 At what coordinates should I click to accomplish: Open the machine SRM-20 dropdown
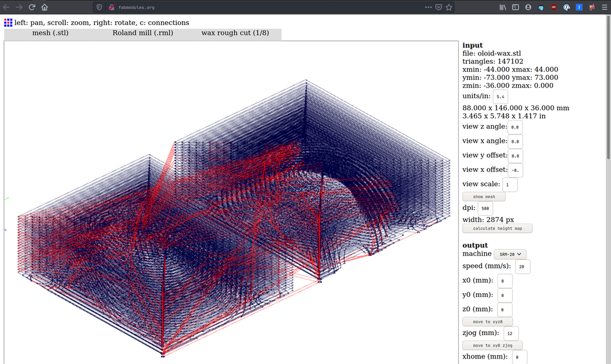tap(510, 254)
